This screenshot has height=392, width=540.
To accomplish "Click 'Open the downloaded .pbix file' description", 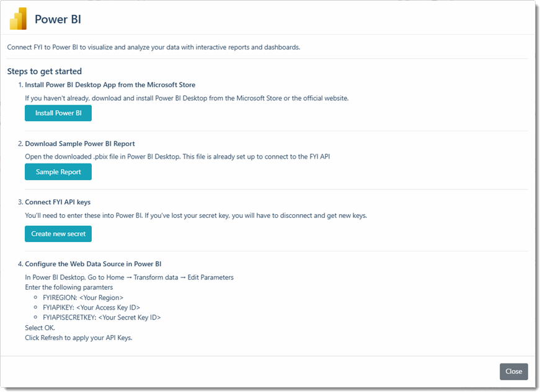I will click(177, 157).
